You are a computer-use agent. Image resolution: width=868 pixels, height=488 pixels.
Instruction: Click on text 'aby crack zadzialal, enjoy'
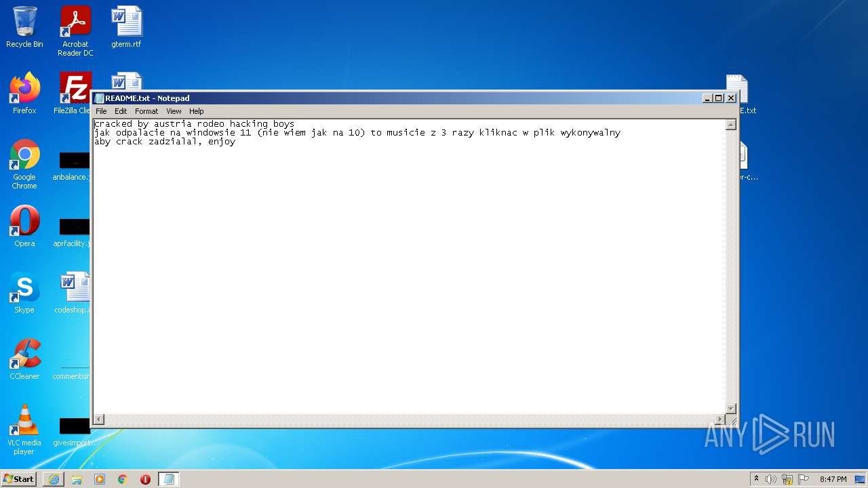(165, 142)
